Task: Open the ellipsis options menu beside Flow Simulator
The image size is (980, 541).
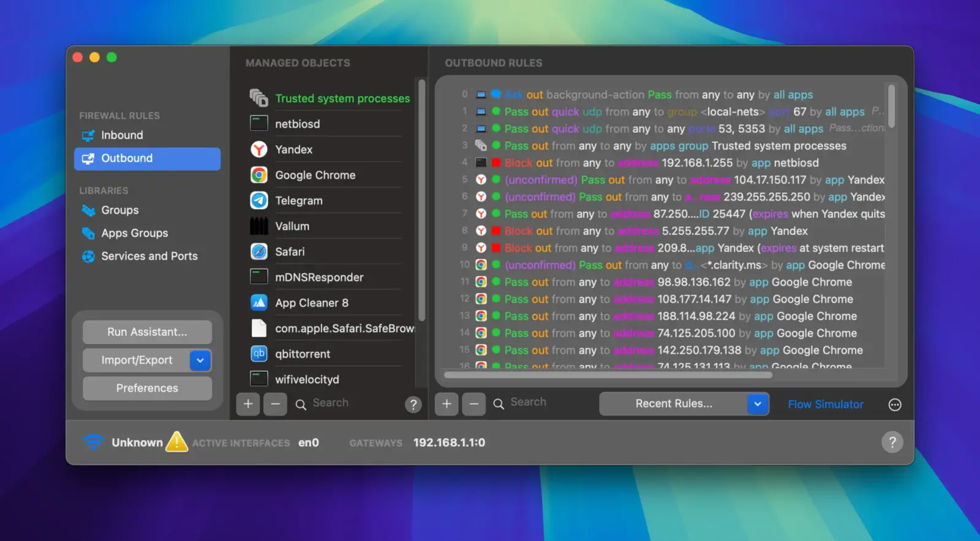Action: tap(895, 405)
